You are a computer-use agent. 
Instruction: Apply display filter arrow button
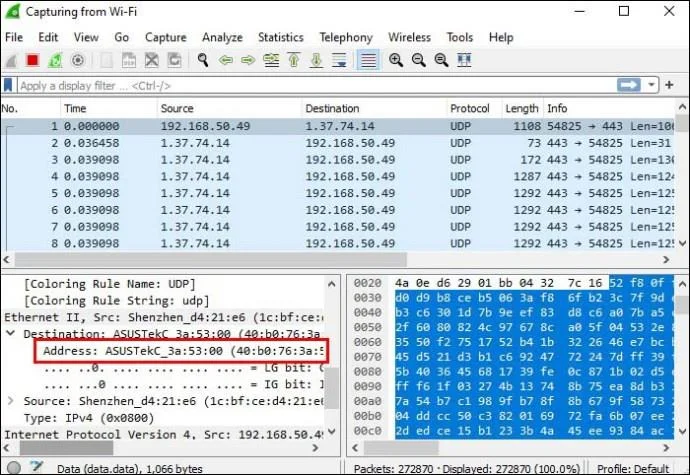(x=629, y=85)
